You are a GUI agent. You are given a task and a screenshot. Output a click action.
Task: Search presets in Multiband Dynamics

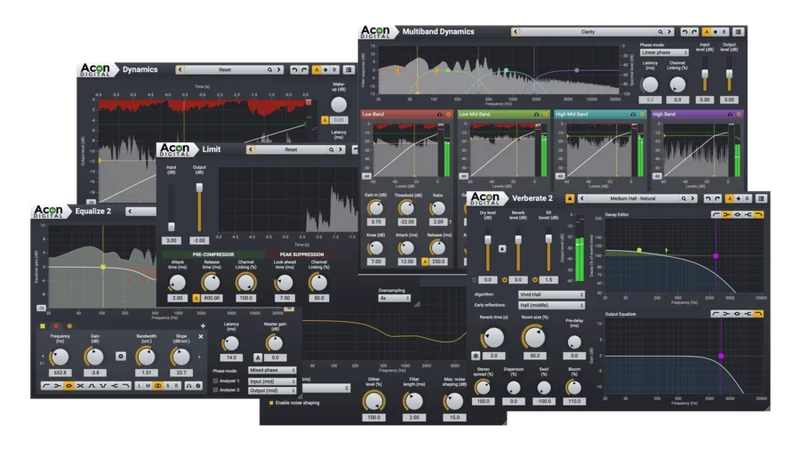(x=660, y=32)
